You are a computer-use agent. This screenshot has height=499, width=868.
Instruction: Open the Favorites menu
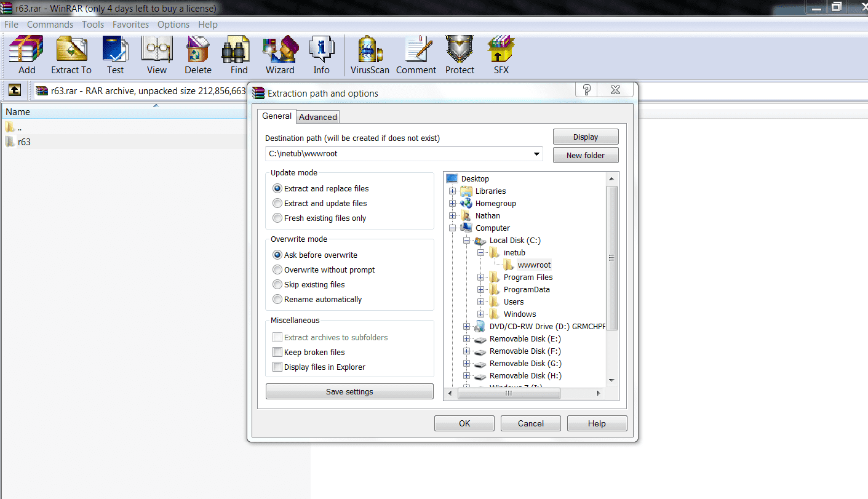tap(130, 25)
